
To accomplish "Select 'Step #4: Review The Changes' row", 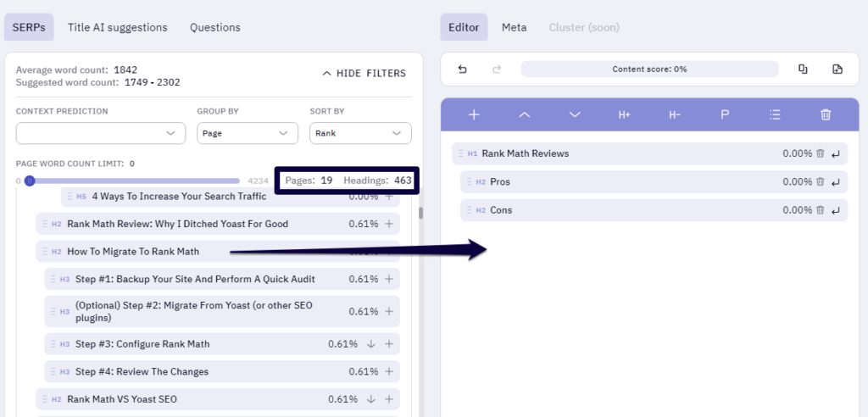I will (222, 371).
